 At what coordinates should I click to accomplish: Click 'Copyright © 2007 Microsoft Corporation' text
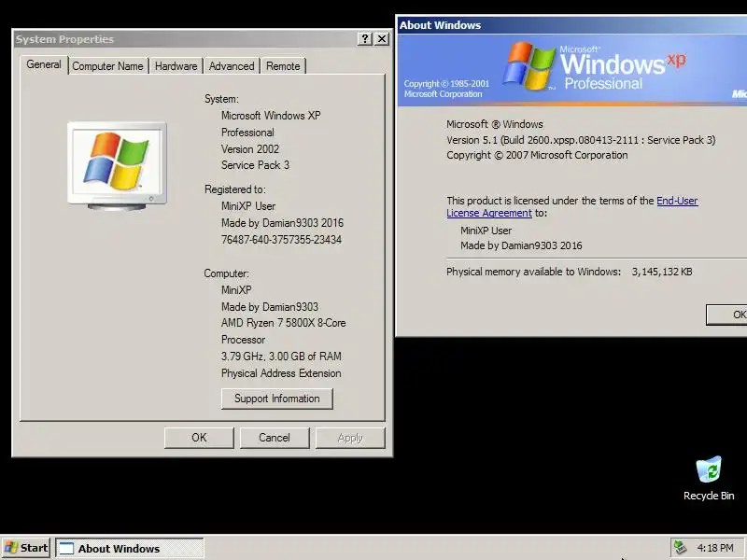[x=537, y=155]
